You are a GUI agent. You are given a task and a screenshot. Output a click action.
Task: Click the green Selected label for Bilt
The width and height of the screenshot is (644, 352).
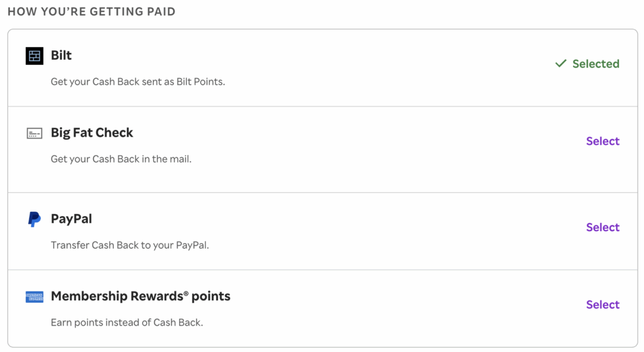(596, 64)
